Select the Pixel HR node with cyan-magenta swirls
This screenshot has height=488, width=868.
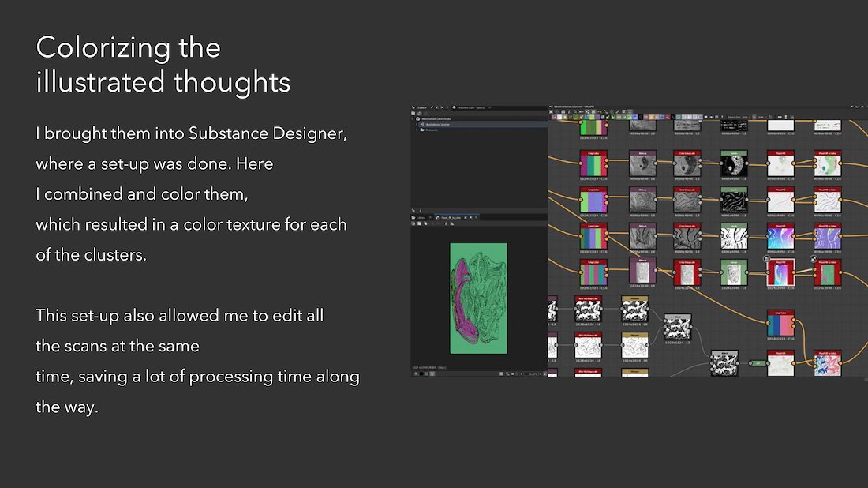(780, 237)
